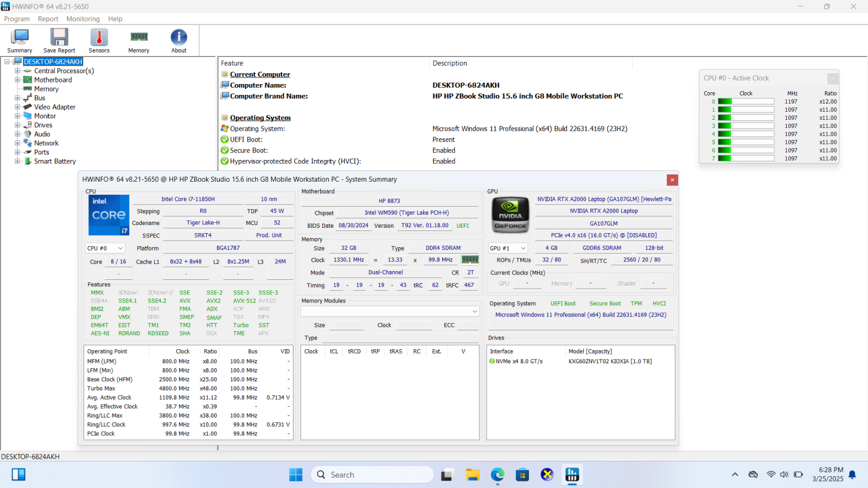Open the volume control in the system tray
Image resolution: width=868 pixels, height=488 pixels.
[784, 474]
